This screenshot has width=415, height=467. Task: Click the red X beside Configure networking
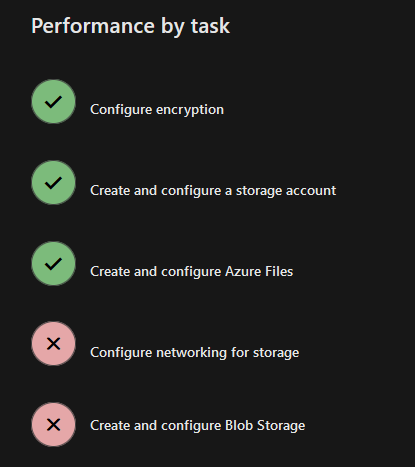(53, 344)
